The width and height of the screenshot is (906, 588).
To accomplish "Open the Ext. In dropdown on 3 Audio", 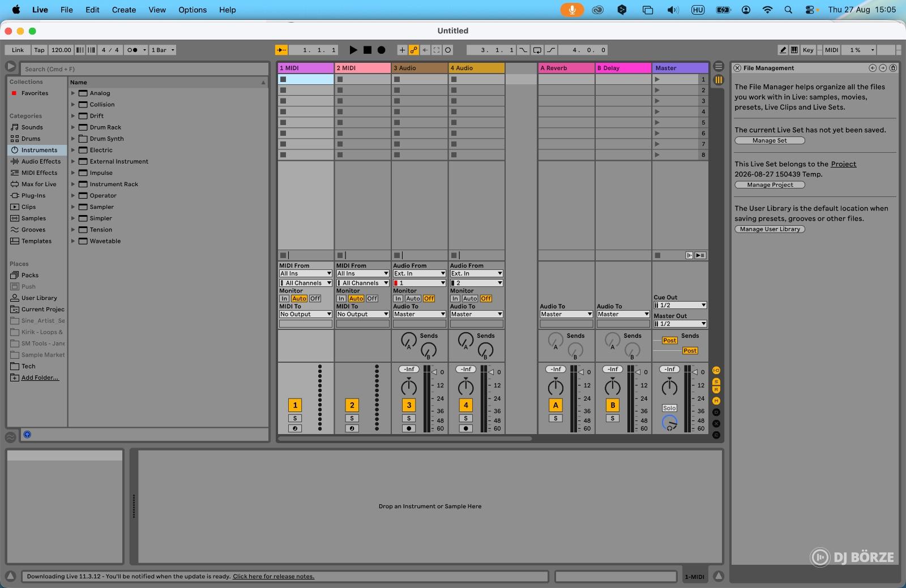I will [x=420, y=273].
